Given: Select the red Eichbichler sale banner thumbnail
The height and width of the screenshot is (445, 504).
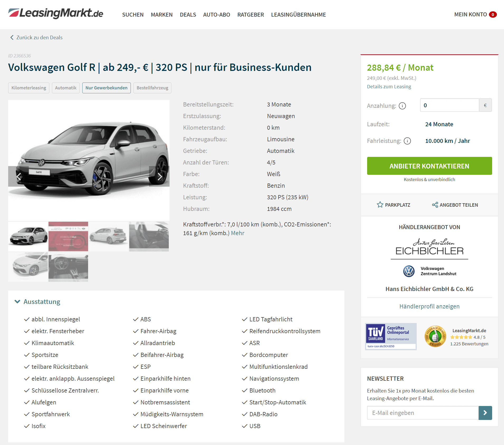Looking at the screenshot, I should [68, 236].
